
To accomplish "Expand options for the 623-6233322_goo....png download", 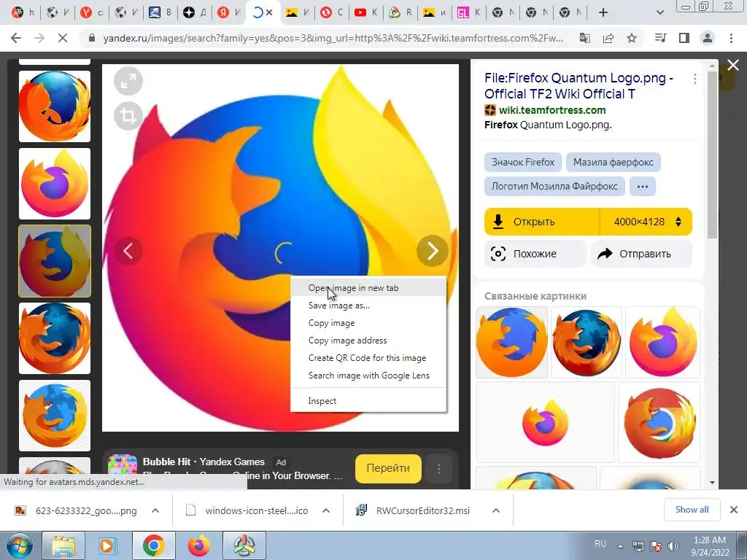I will click(155, 510).
